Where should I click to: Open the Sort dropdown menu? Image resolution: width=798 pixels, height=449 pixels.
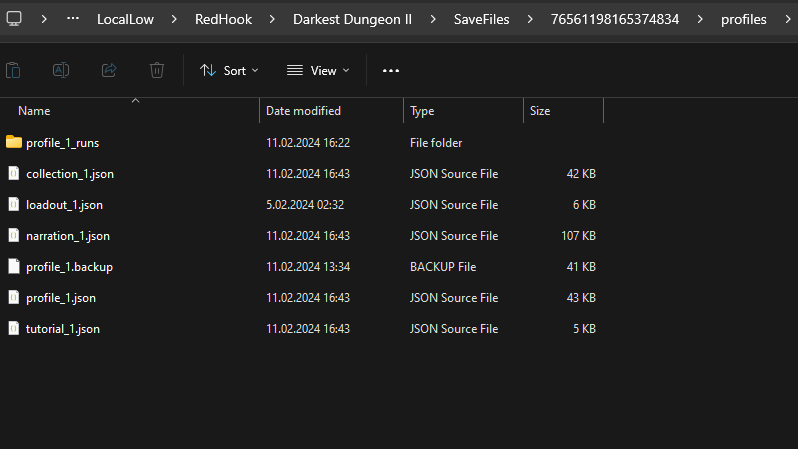coord(229,71)
